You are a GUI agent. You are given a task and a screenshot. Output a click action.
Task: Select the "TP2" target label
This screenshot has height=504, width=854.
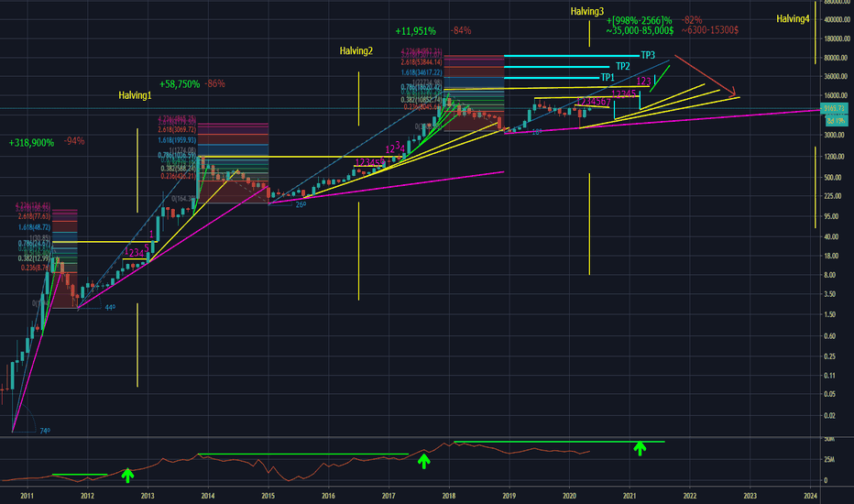pyautogui.click(x=622, y=67)
